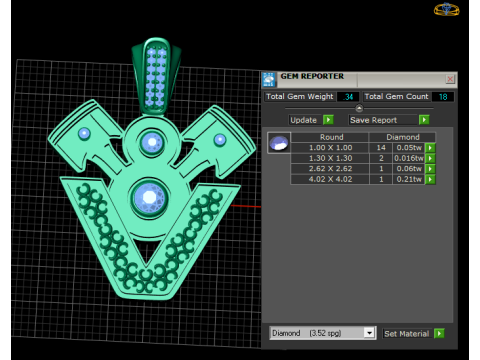This screenshot has height=360, width=480.
Task: Click the '0.06tw' weight cell
Action: (409, 169)
